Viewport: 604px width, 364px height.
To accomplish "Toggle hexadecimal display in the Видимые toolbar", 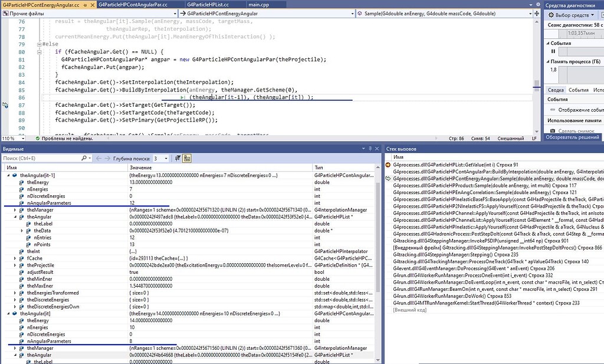I will (x=186, y=157).
